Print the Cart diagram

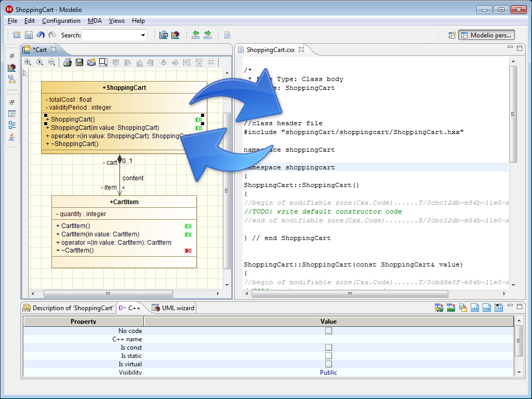(68, 62)
